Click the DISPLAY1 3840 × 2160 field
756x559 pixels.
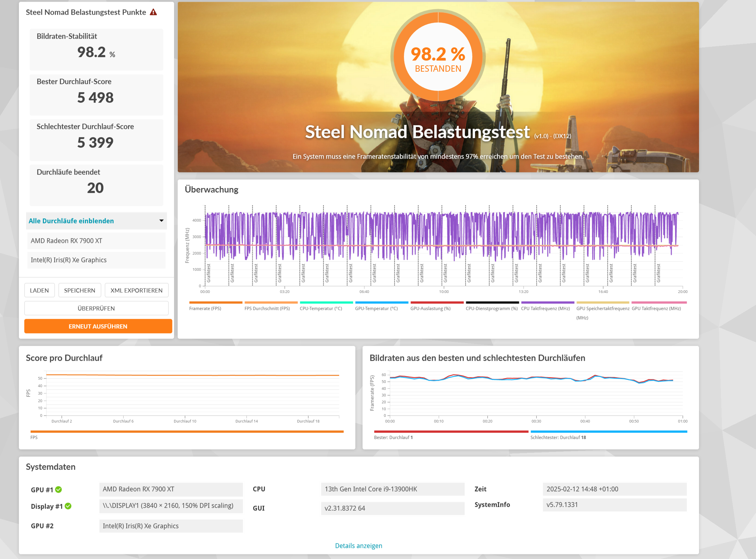pos(171,506)
